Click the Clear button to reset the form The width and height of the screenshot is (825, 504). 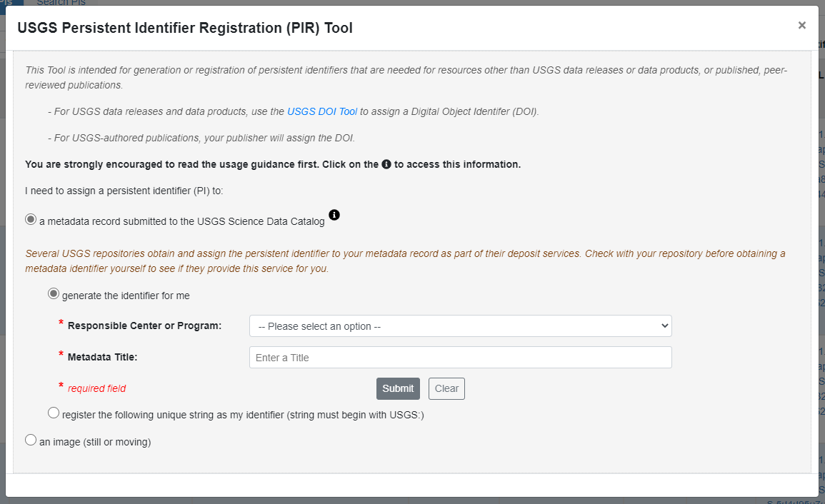pyautogui.click(x=446, y=388)
